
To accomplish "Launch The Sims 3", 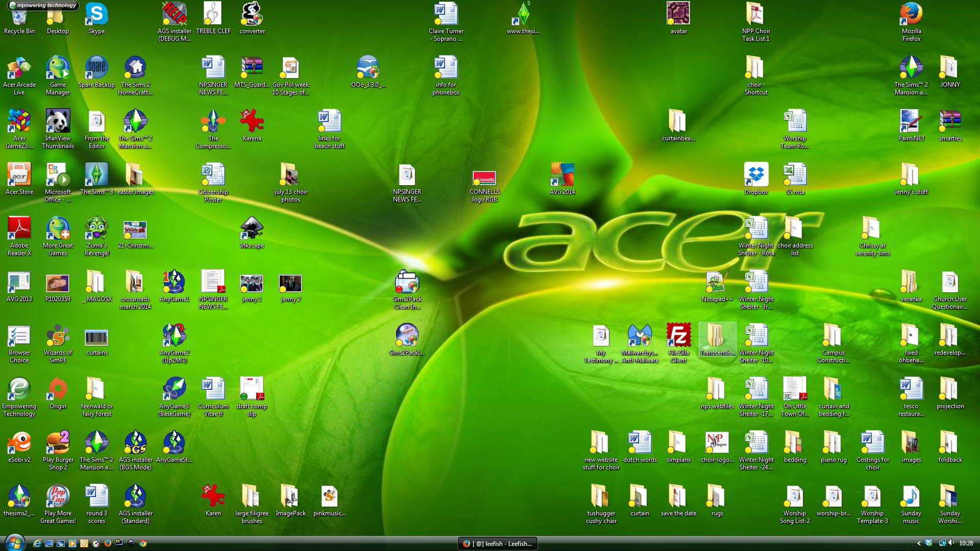I will pyautogui.click(x=96, y=179).
